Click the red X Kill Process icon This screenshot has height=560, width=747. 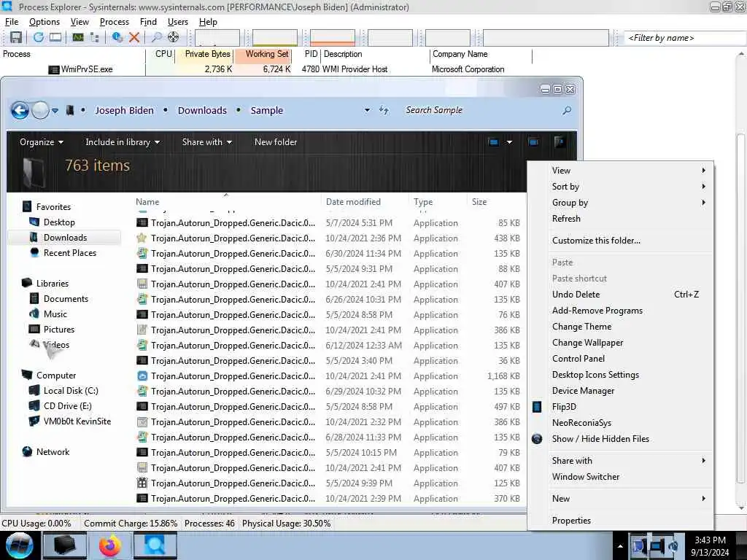pos(134,38)
